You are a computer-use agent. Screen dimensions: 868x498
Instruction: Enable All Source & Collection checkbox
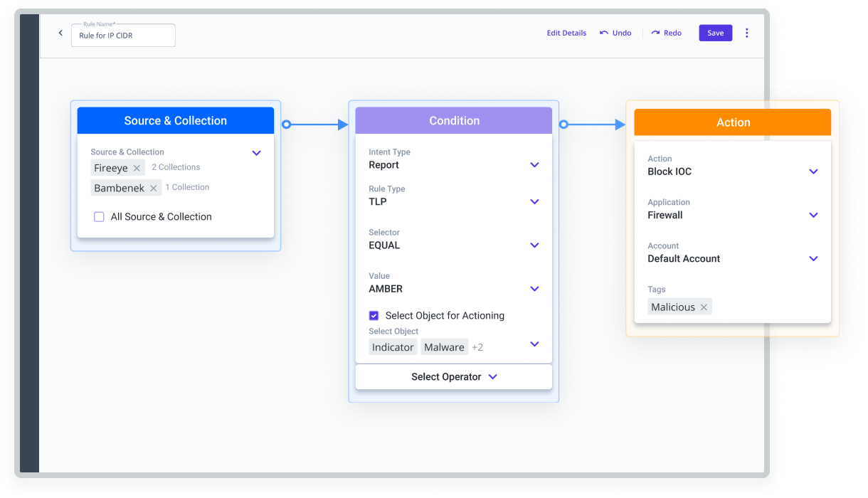100,217
